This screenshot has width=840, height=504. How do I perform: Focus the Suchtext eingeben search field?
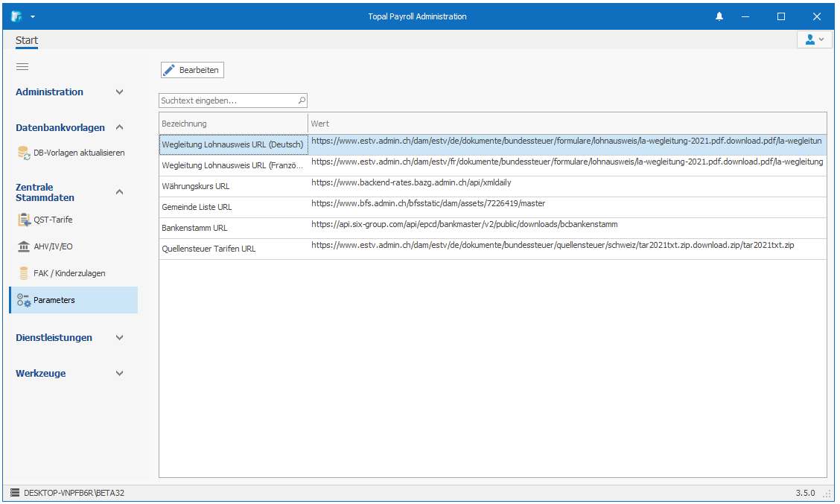point(227,100)
